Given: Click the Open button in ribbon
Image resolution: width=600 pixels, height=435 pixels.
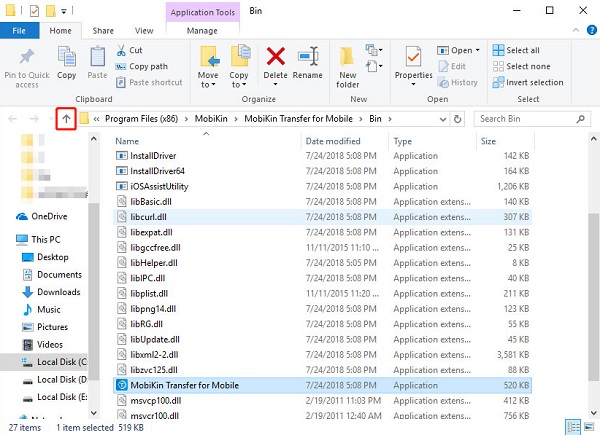Looking at the screenshot, I should point(455,50).
